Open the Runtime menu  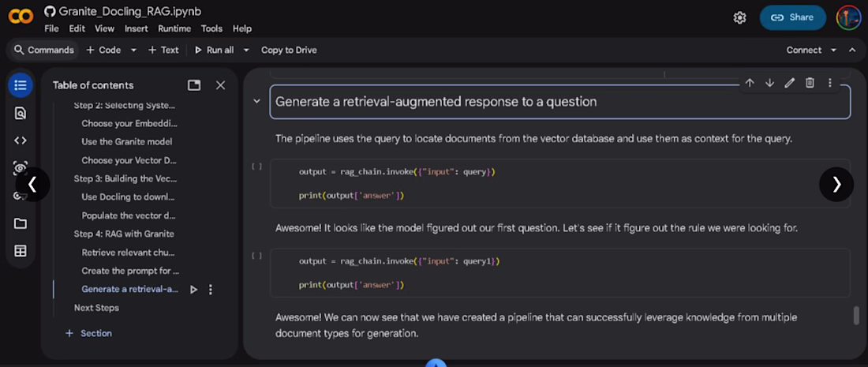pyautogui.click(x=174, y=28)
